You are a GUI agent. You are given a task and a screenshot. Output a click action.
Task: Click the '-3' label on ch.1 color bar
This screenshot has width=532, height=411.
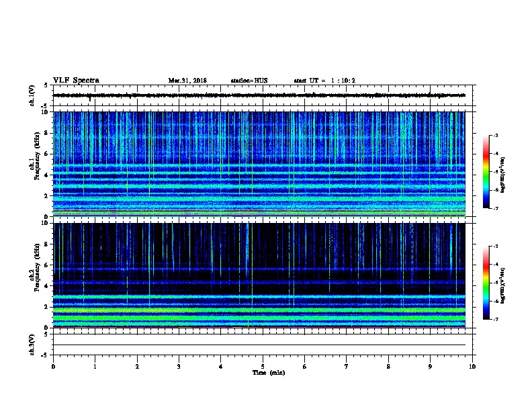pos(495,135)
